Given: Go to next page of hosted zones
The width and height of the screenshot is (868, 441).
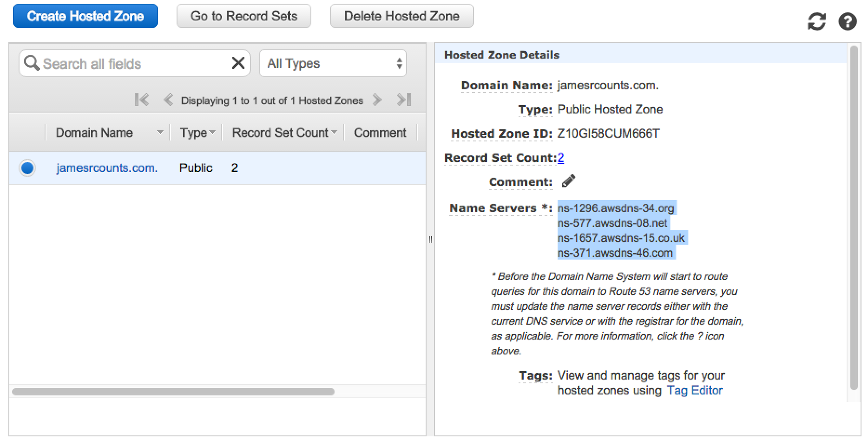Looking at the screenshot, I should [377, 100].
